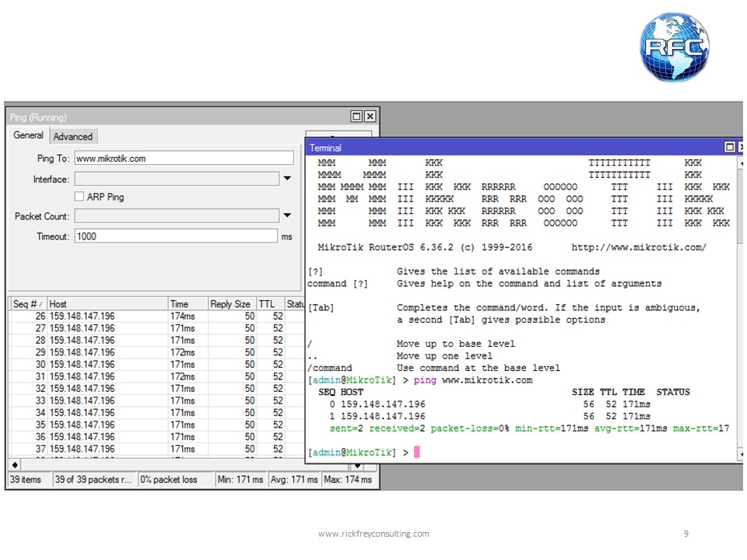Click the horizontal scroll left arrow
The image size is (747, 560).
[15, 465]
